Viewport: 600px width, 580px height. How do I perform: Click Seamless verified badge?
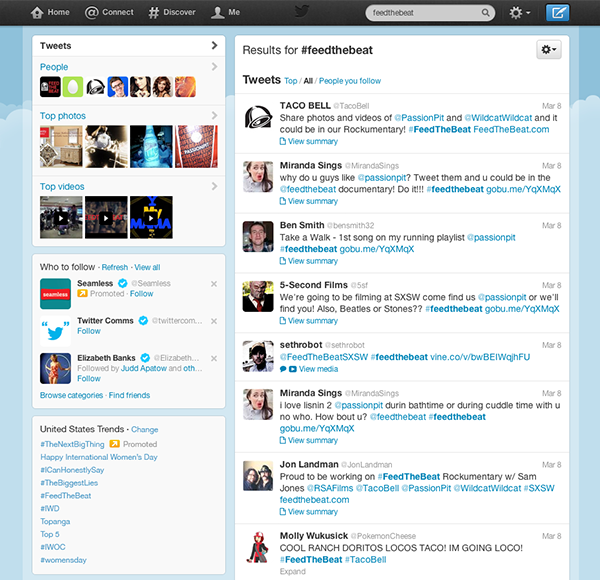point(122,283)
